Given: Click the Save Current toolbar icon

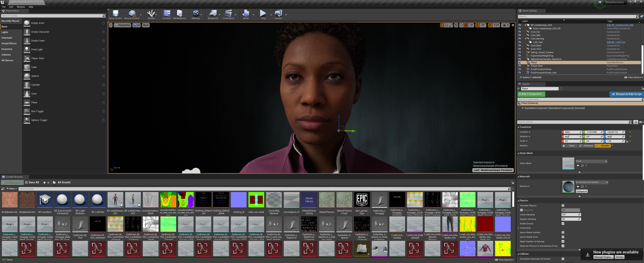Looking at the screenshot, I should 115,14.
